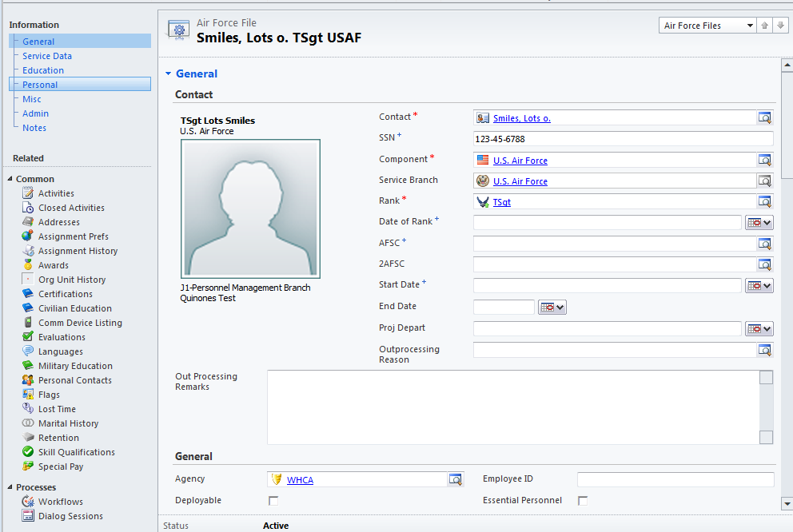Open Date of Rank calendar picker
The image size is (793, 532).
tap(759, 222)
